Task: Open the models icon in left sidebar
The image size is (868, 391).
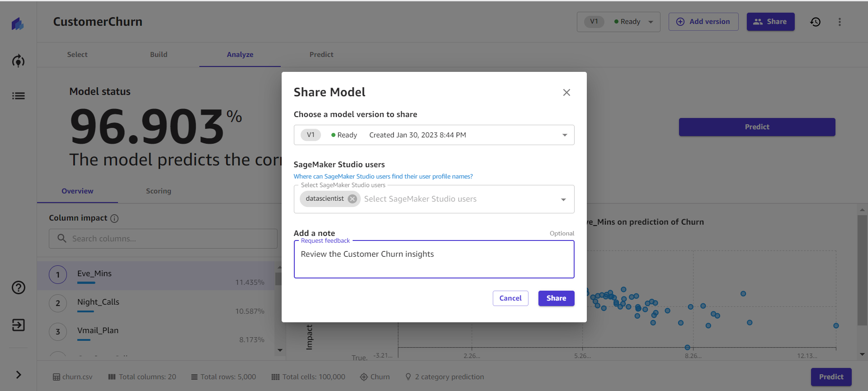Action: point(18,61)
